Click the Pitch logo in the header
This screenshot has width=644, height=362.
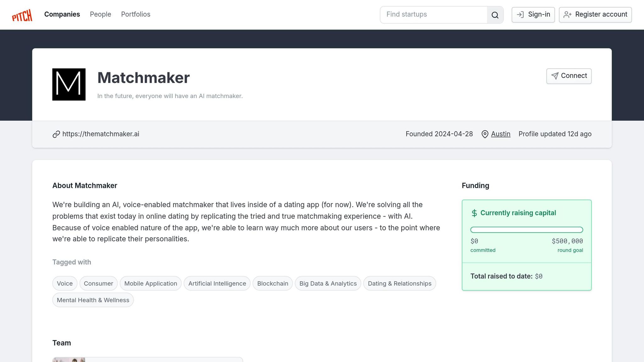tap(22, 15)
